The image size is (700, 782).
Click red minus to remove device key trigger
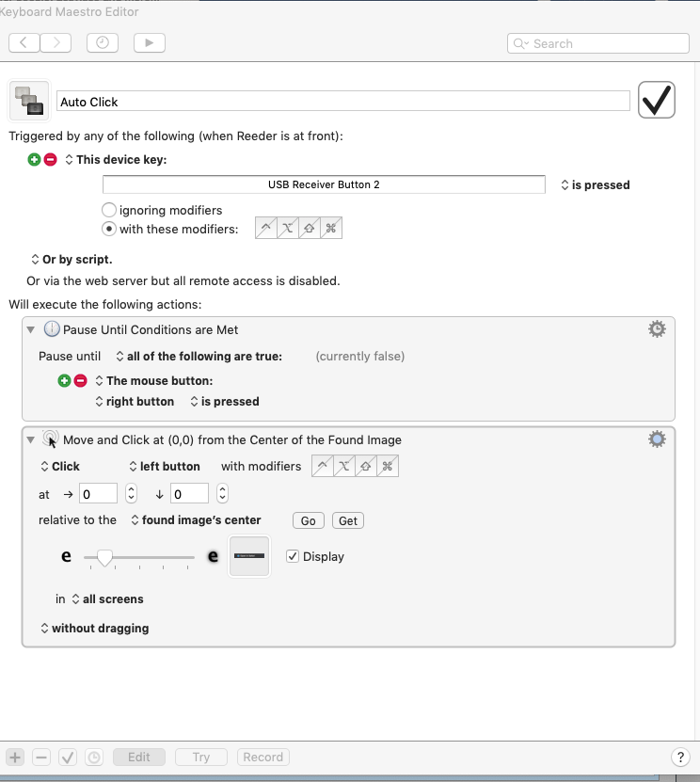pyautogui.click(x=51, y=160)
